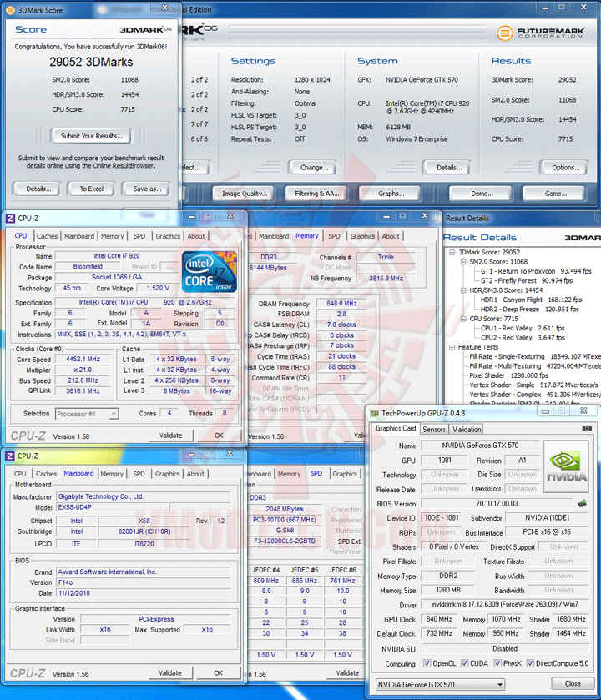The image size is (601, 700).
Task: Select CPU1 - Red Valley result row
Action: click(x=523, y=328)
